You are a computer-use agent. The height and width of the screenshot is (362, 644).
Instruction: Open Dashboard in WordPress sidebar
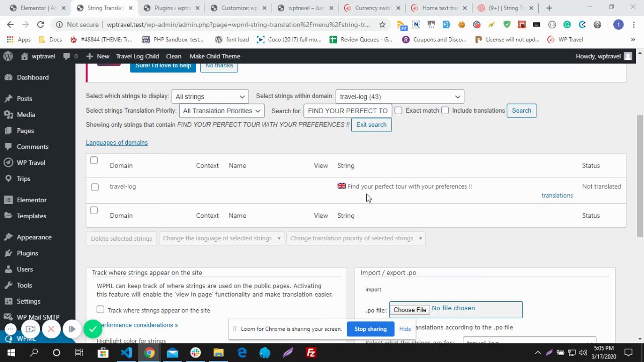33,77
